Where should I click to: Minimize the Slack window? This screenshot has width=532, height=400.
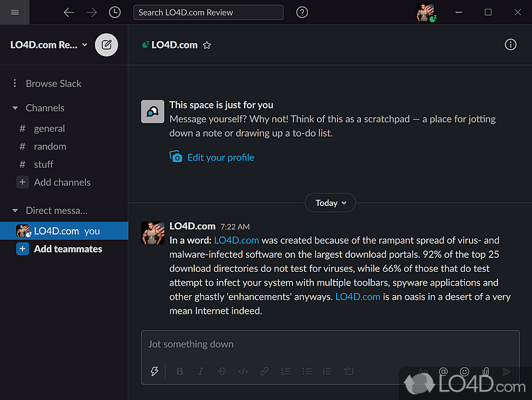pyautogui.click(x=459, y=12)
